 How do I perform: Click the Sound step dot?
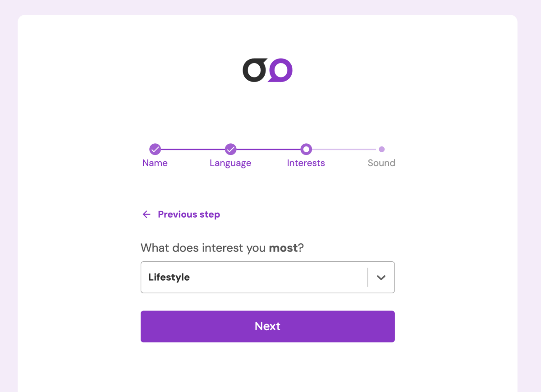[381, 149]
